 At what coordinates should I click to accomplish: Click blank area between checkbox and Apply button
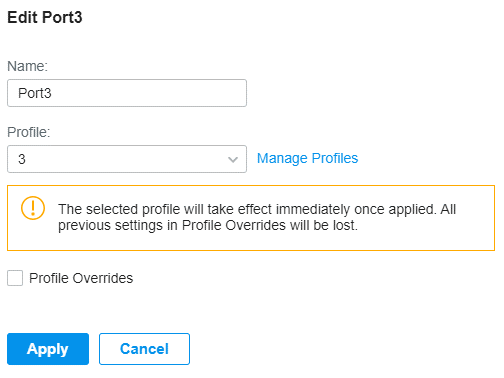[x=133, y=310]
